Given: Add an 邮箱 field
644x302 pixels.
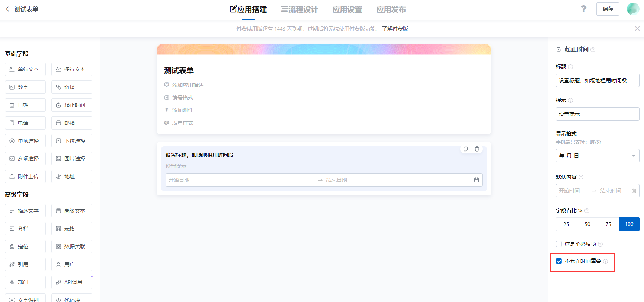Looking at the screenshot, I should (72, 123).
